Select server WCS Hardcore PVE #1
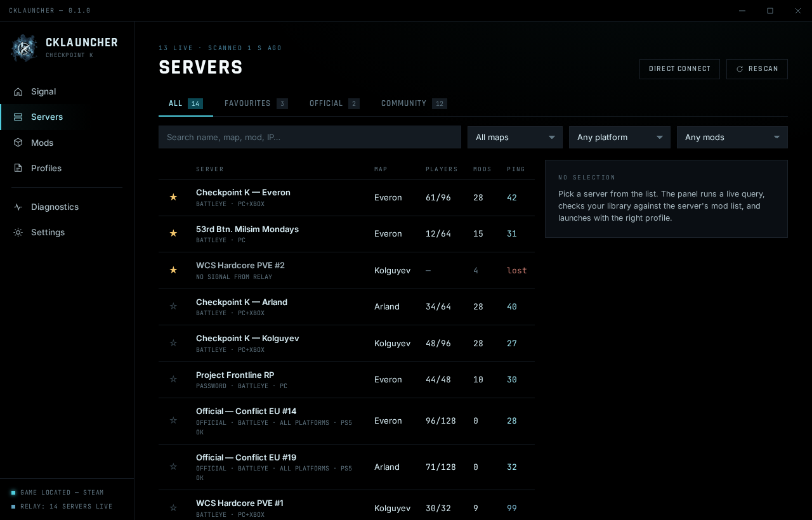This screenshot has width=812, height=520. 346,505
